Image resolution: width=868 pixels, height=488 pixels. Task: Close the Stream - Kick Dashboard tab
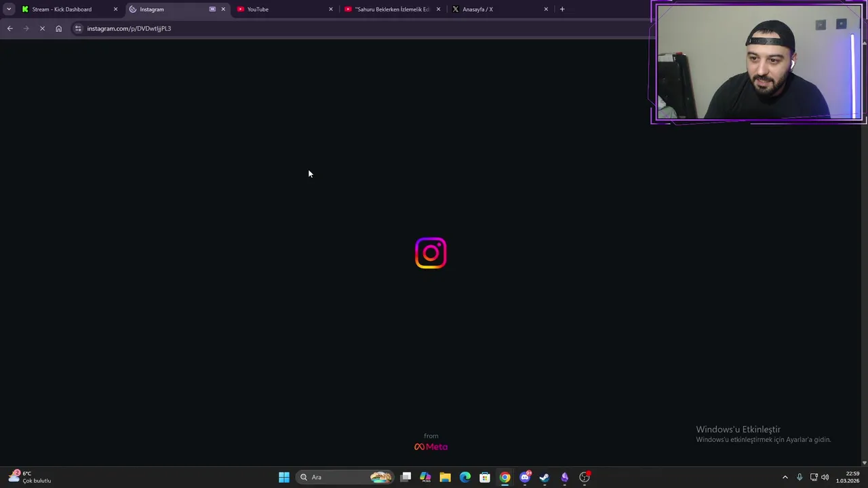point(115,9)
